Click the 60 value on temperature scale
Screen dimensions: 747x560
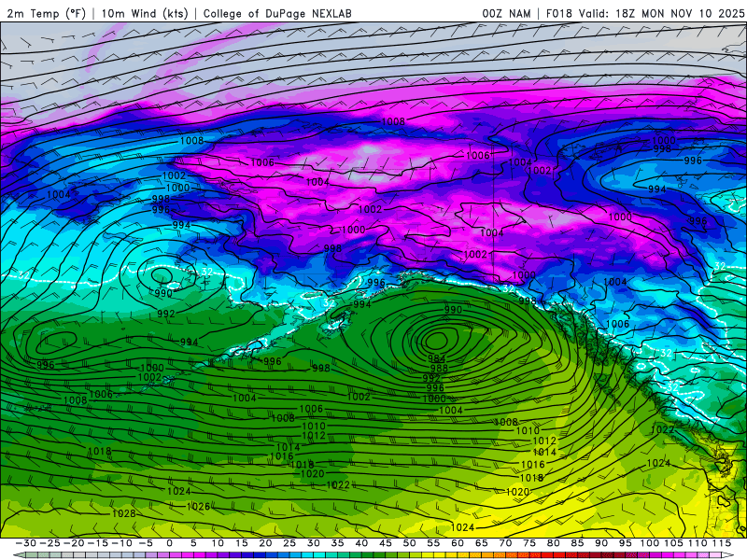coord(457,543)
